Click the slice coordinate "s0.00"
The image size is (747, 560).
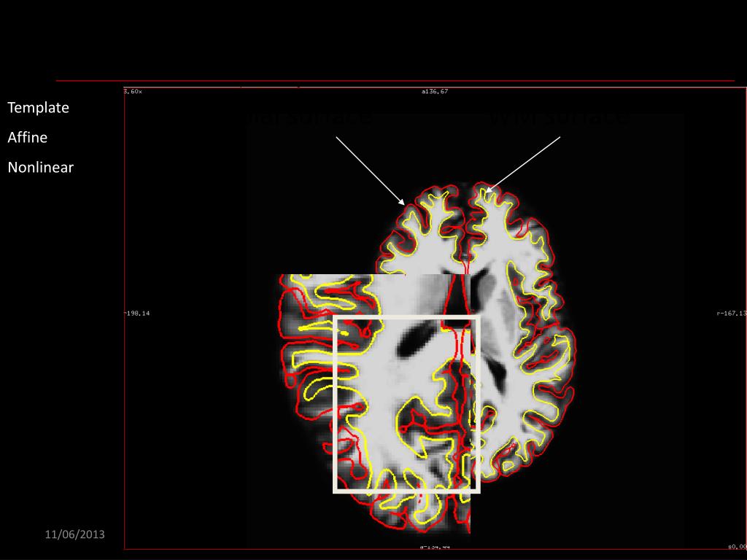click(738, 547)
